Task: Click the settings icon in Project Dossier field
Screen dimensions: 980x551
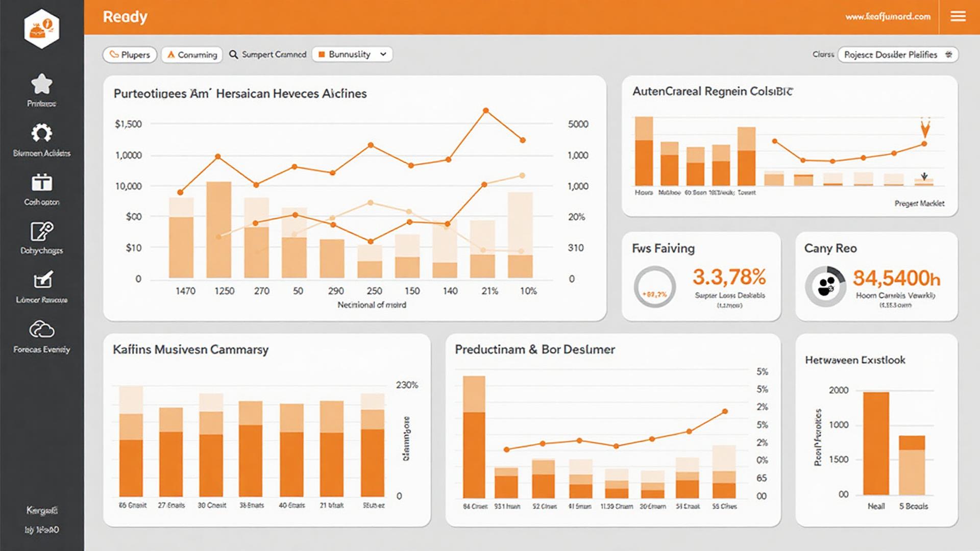Action: (x=948, y=55)
